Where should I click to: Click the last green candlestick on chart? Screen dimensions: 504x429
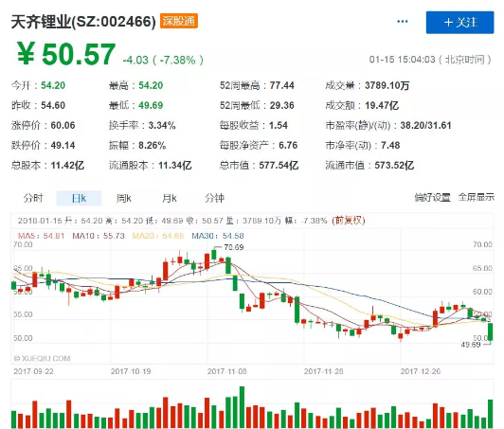[x=490, y=331]
